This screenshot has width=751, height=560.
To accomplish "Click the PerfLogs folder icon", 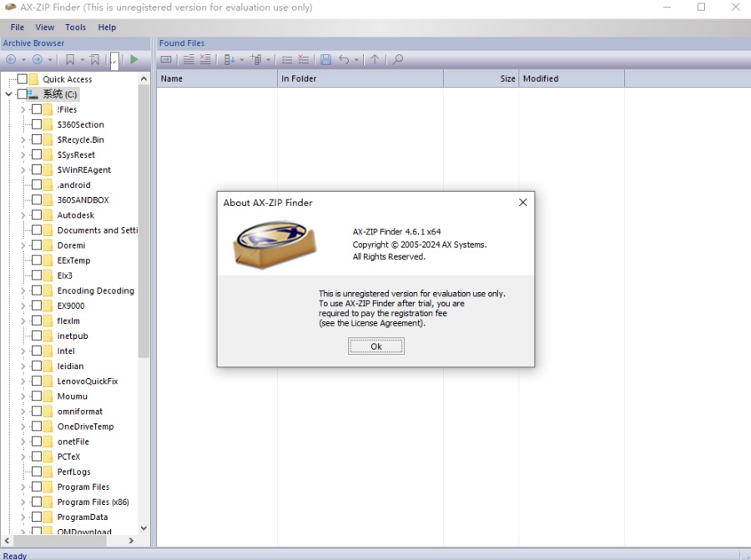I will pyautogui.click(x=48, y=472).
